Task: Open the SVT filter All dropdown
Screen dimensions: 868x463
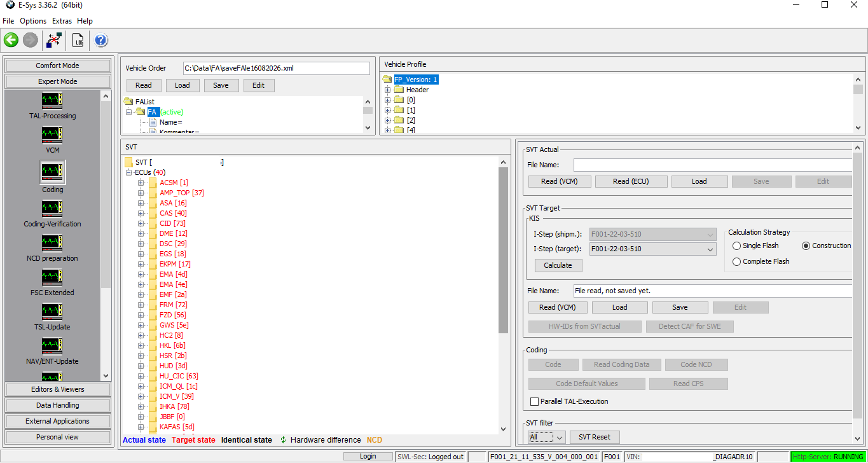Action: point(560,438)
